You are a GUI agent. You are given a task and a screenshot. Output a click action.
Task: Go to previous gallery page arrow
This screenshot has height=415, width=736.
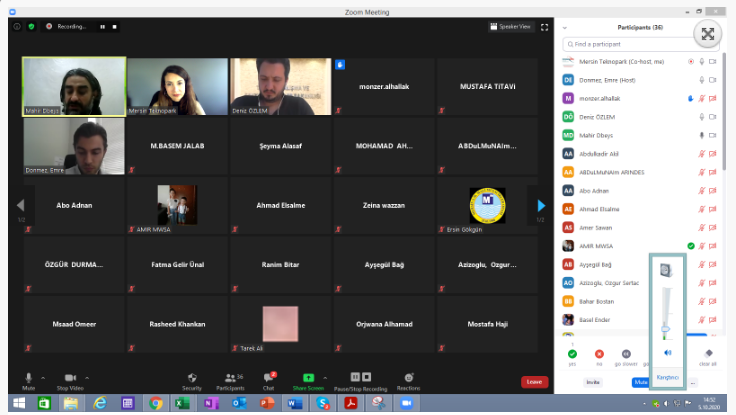21,206
